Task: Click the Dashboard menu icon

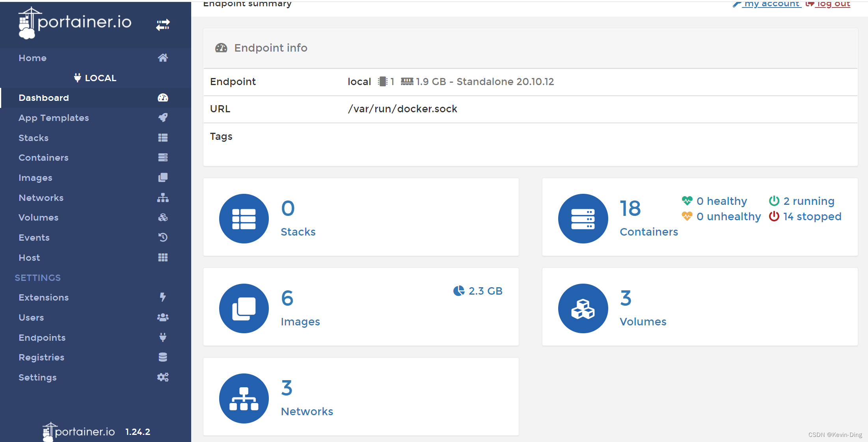Action: click(x=163, y=98)
